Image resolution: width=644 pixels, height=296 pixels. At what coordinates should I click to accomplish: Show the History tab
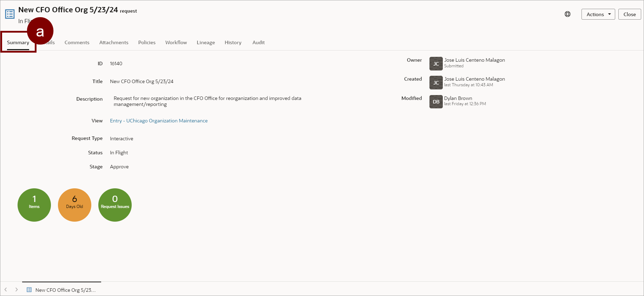233,42
